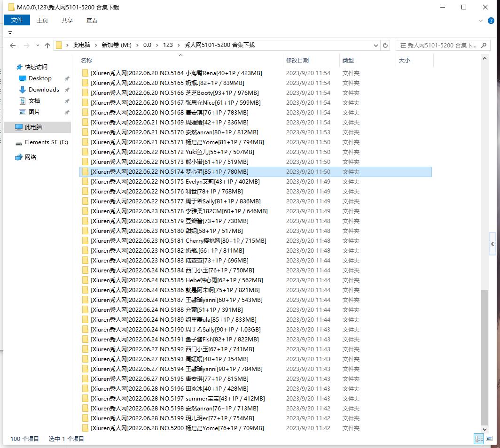
Task: Click the 0.0 breadcrumb segment
Action: point(147,45)
